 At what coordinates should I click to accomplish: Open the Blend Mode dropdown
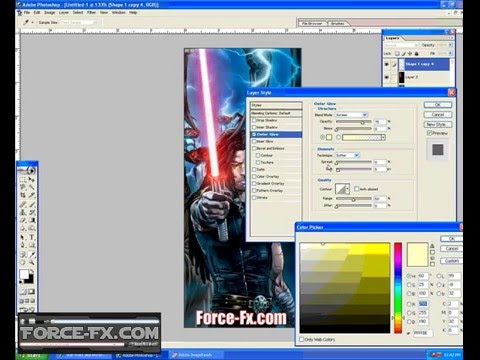coord(351,115)
